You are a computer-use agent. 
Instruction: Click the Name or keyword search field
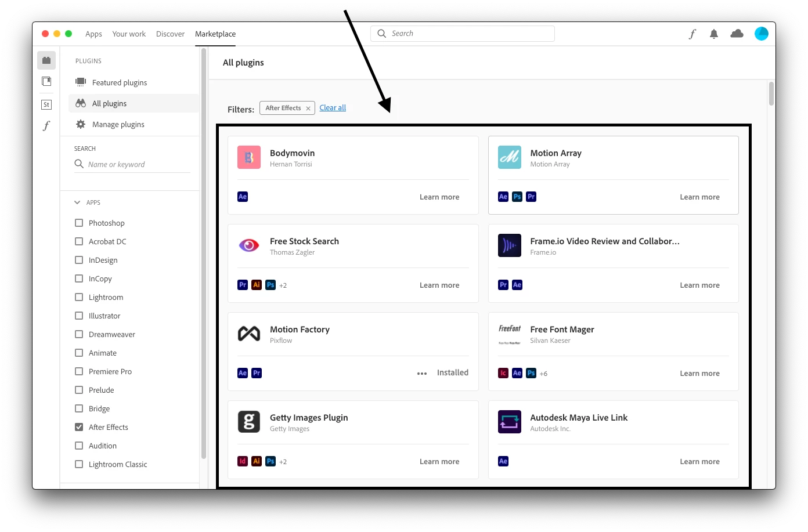pyautogui.click(x=132, y=164)
